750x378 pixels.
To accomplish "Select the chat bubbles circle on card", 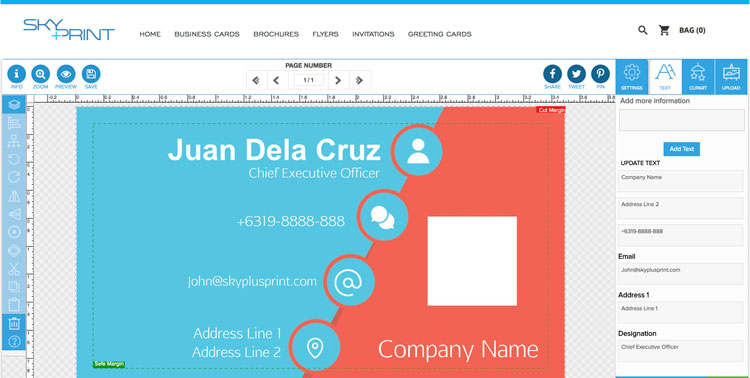I will (x=383, y=216).
